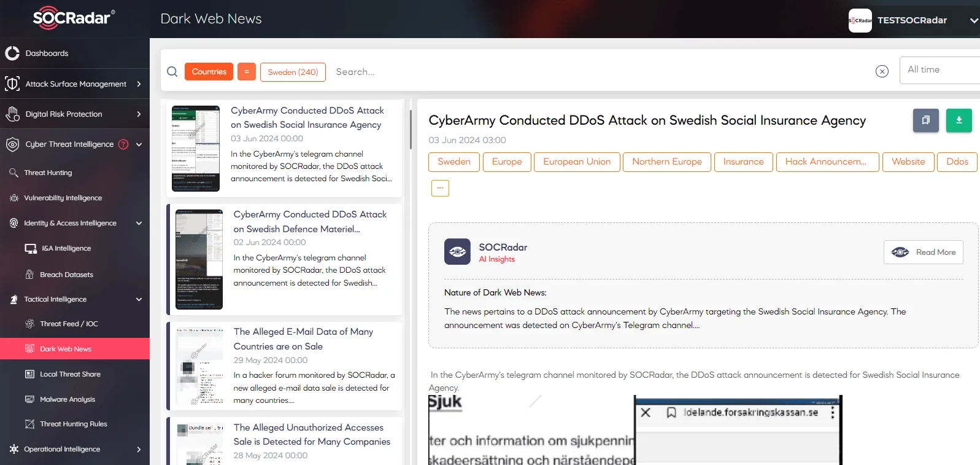This screenshot has width=980, height=465.
Task: Collapse the Cyber Threat Intelligence chevron
Action: point(139,144)
